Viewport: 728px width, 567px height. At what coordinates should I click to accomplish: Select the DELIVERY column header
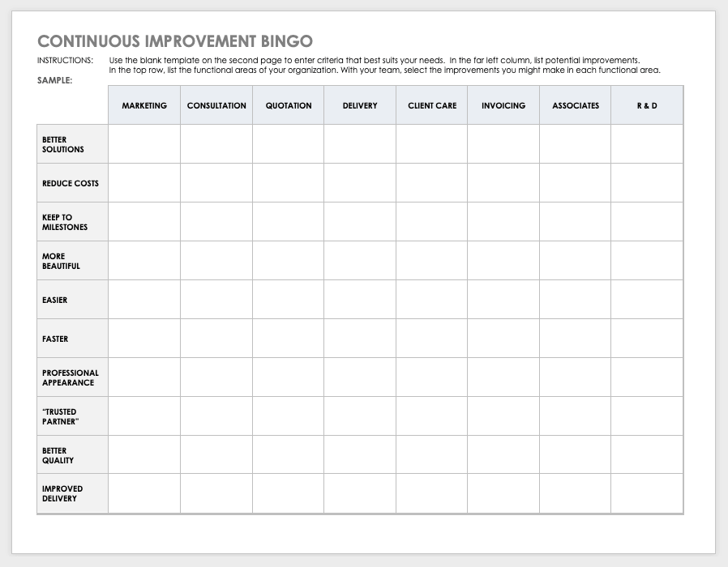(x=360, y=105)
